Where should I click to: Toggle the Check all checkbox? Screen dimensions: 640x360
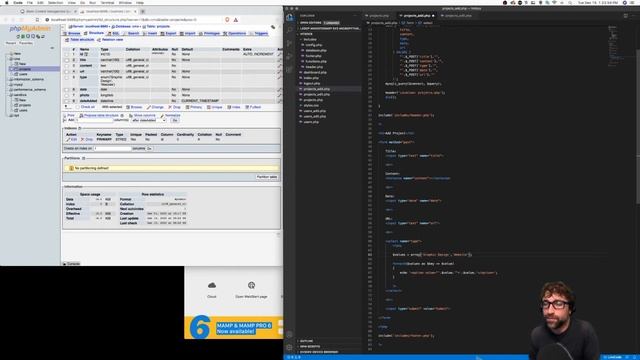[x=78, y=107]
